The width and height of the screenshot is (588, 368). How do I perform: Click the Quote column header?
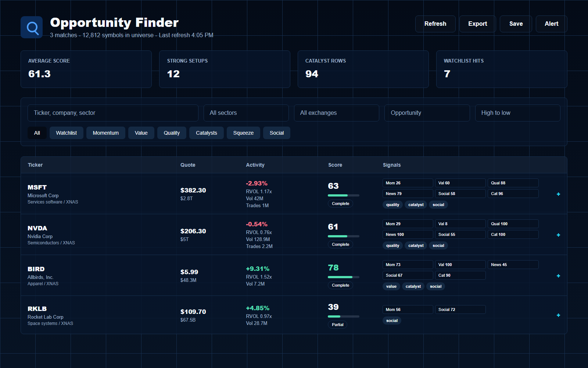click(x=188, y=165)
